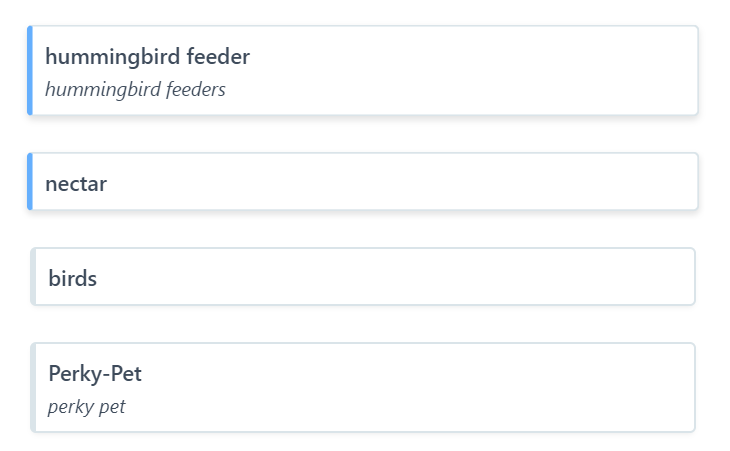Viewport: 730px width, 451px height.
Task: Click the center of the nectar card
Action: [362, 182]
